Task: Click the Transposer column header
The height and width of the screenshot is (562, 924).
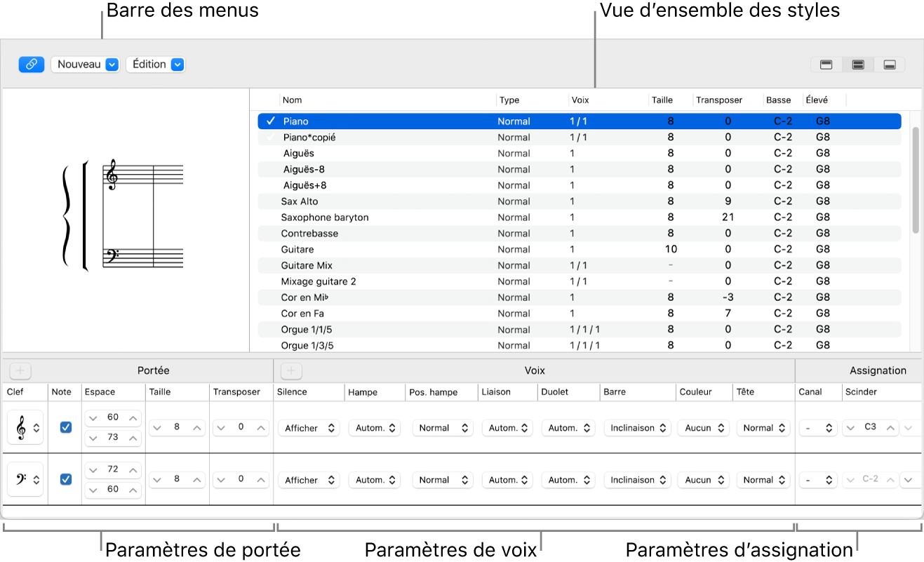Action: coord(718,100)
